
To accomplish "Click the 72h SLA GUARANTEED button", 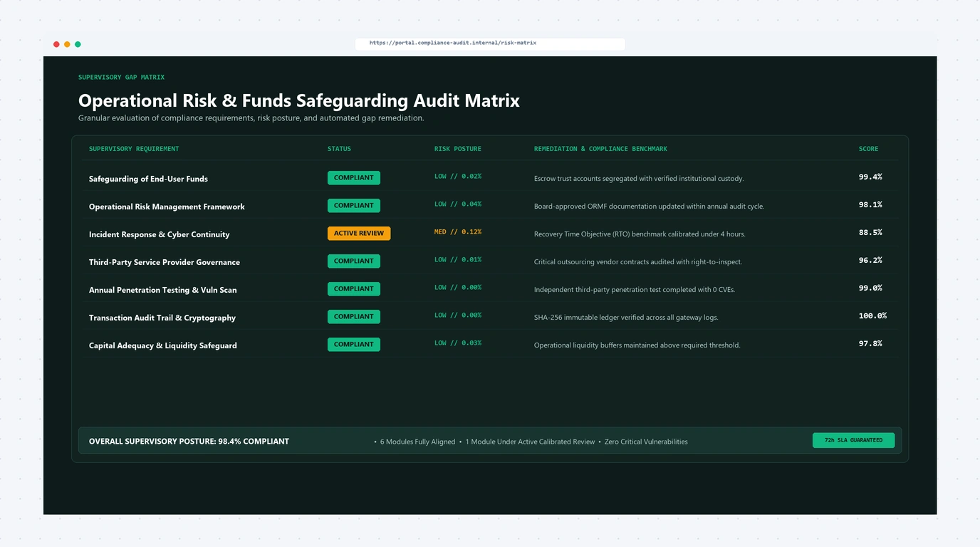I will [x=853, y=440].
